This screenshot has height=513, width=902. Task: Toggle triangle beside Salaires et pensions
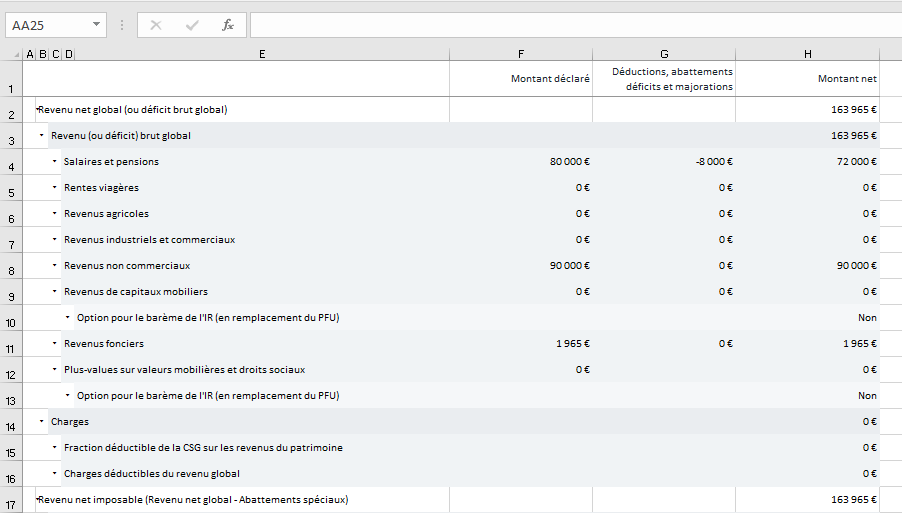55,162
